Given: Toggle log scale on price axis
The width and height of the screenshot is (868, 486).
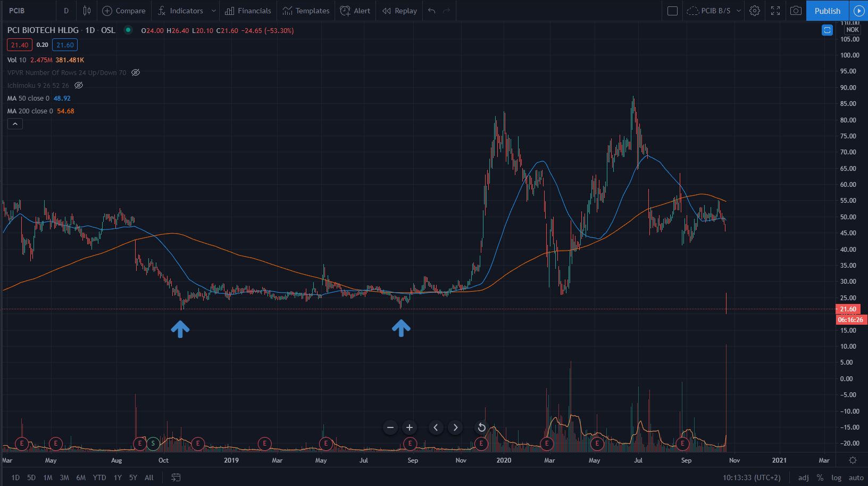Looking at the screenshot, I should (x=836, y=477).
